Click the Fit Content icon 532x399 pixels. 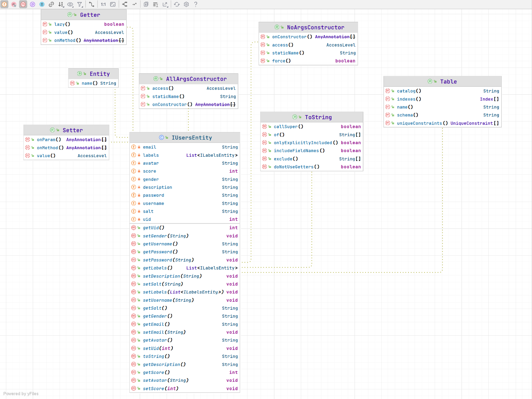(x=113, y=4)
